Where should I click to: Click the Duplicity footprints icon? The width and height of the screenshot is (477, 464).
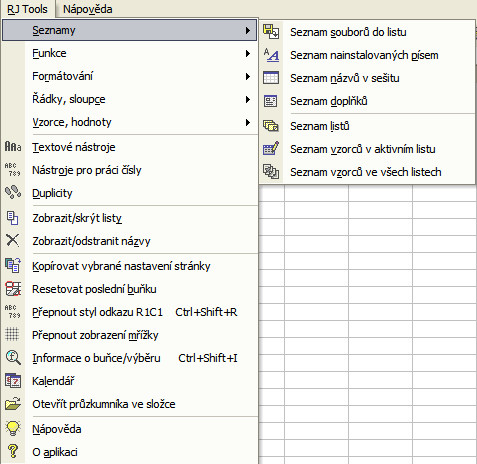pyautogui.click(x=13, y=193)
